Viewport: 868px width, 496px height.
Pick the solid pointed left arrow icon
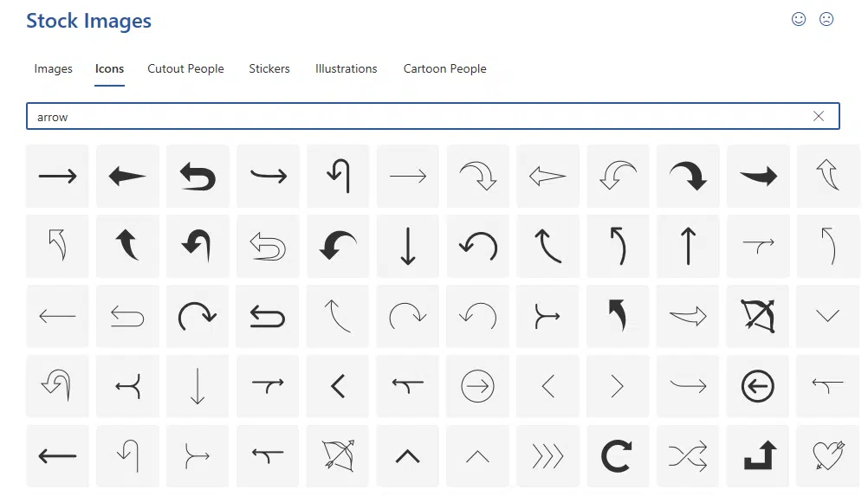click(x=128, y=177)
